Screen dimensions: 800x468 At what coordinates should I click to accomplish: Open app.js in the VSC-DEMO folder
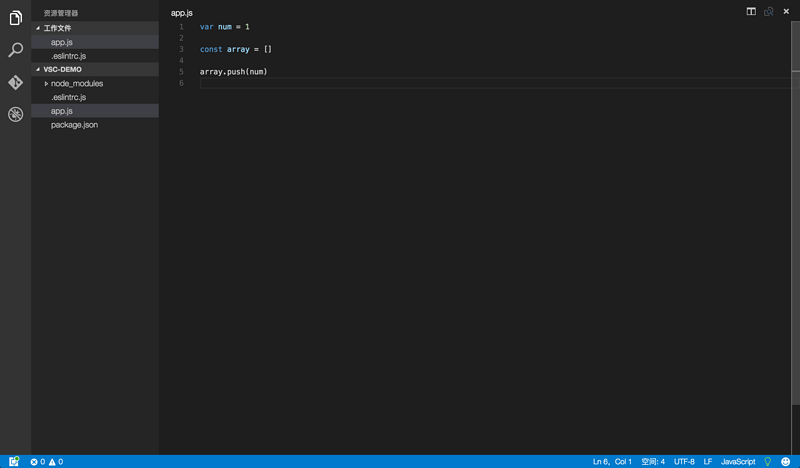pos(95,111)
